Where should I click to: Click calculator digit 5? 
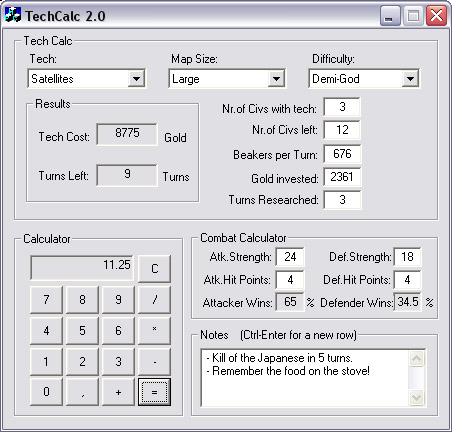click(x=82, y=331)
